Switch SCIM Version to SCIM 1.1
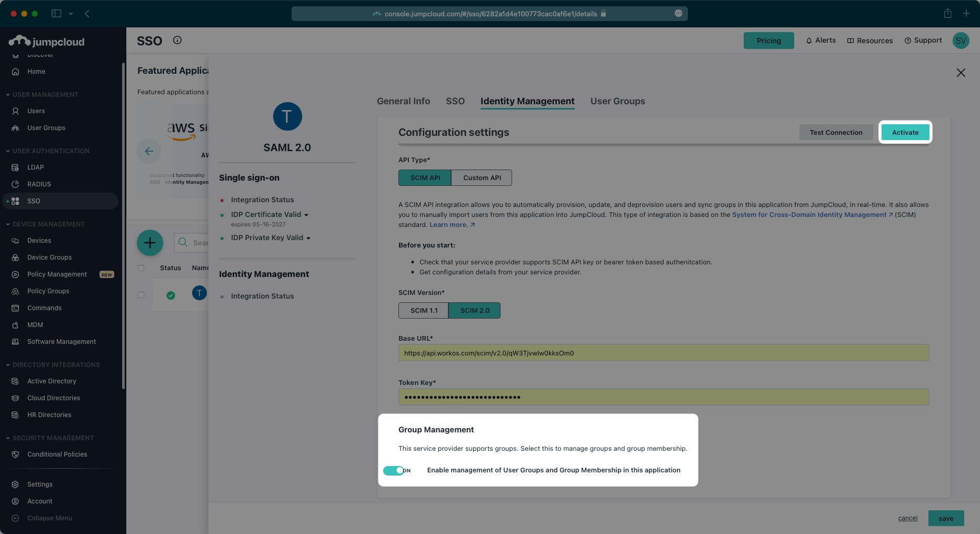Image resolution: width=980 pixels, height=534 pixels. click(423, 310)
